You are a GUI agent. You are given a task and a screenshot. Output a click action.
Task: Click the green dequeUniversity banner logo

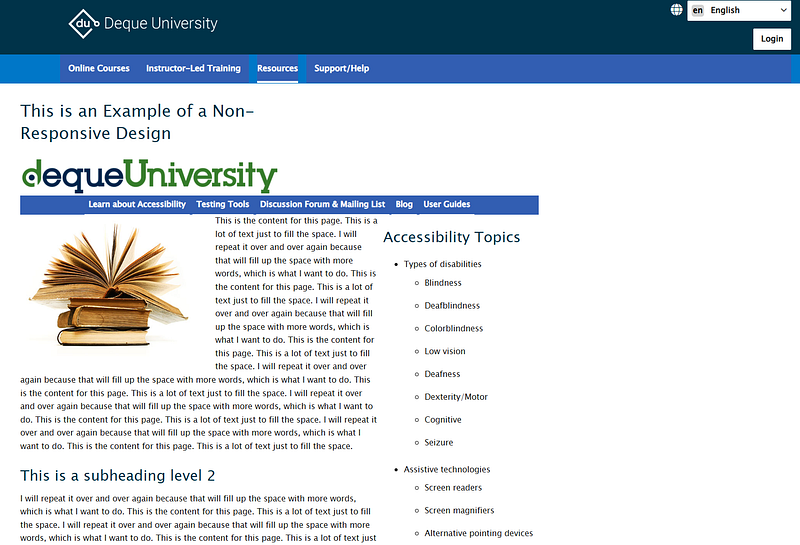coord(149,175)
